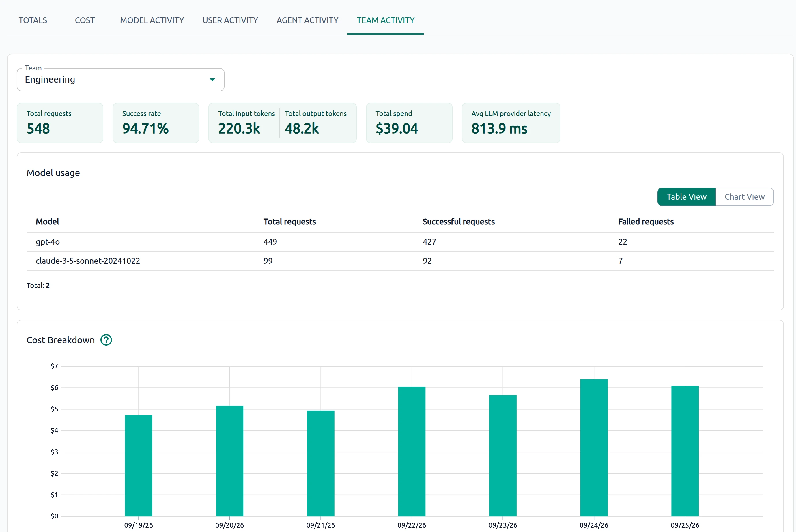Open the Cost Breakdown help icon
Viewport: 796px width, 532px height.
pos(106,340)
